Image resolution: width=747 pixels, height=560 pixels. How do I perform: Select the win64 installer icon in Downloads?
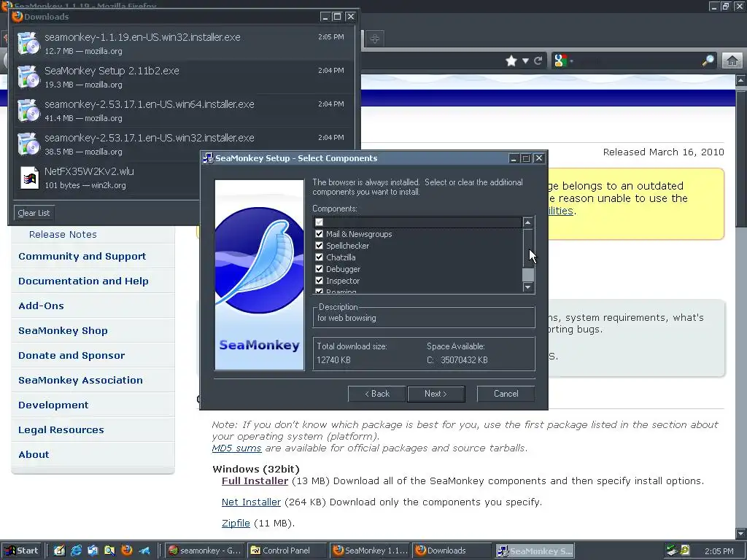pyautogui.click(x=28, y=111)
